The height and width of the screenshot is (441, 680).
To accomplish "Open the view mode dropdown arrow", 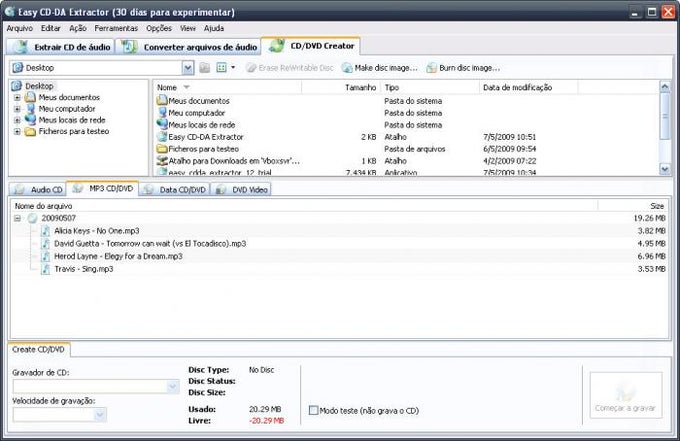I will coord(233,68).
